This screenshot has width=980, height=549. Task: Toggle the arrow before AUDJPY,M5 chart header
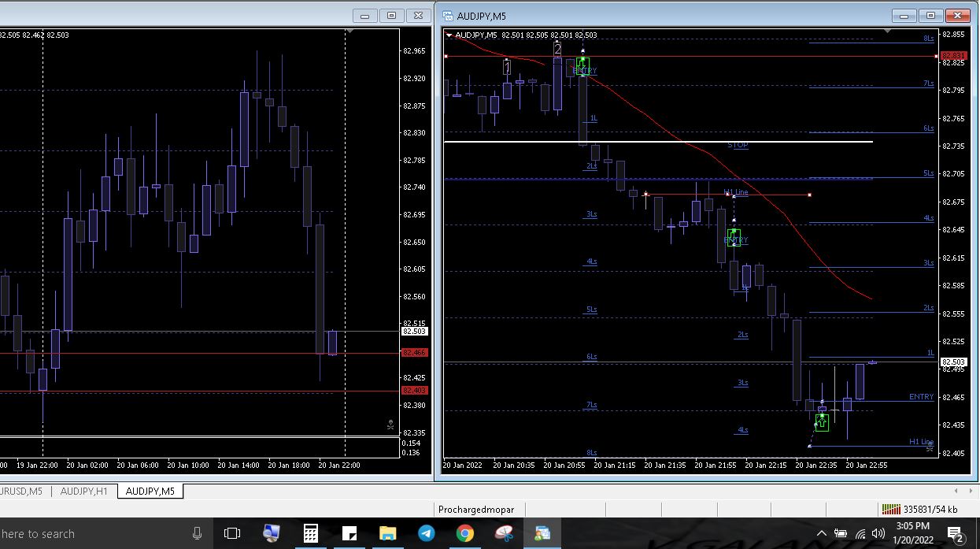coord(449,35)
